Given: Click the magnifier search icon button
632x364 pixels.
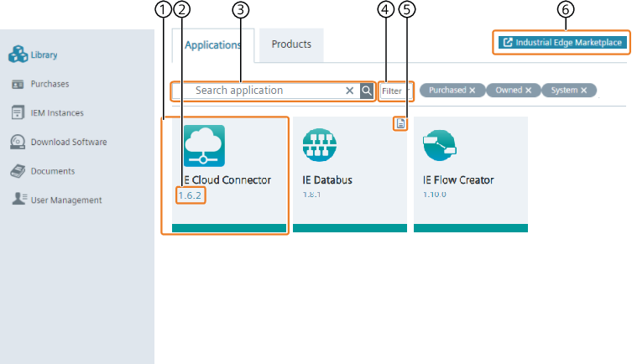Looking at the screenshot, I should (367, 91).
